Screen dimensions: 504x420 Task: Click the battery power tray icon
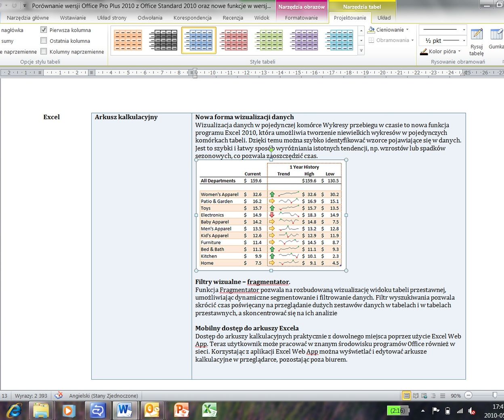click(x=447, y=411)
